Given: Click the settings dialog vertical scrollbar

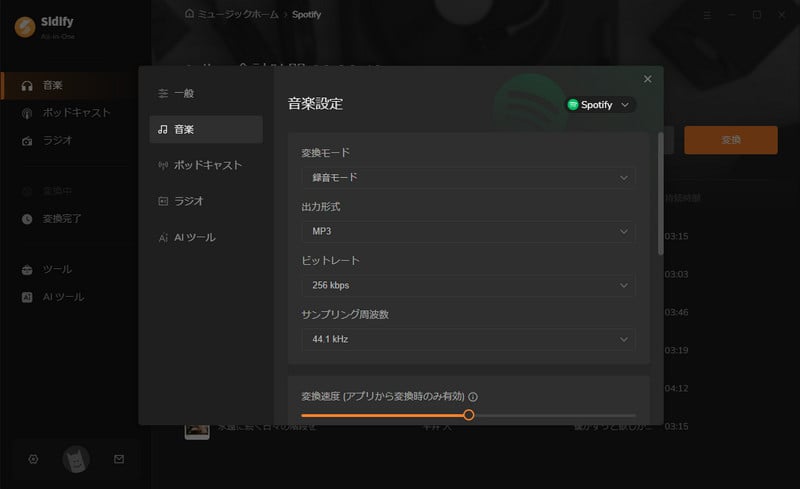Looking at the screenshot, I should [661, 193].
